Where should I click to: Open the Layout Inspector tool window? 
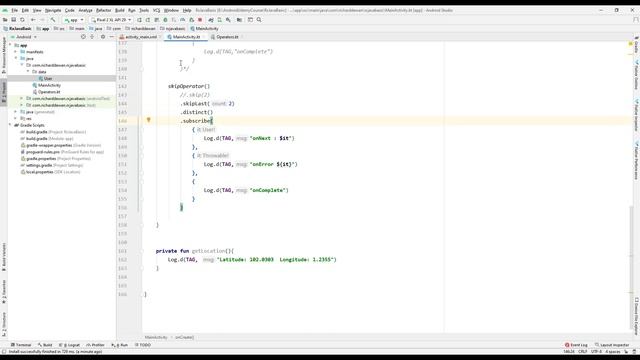coord(612,345)
